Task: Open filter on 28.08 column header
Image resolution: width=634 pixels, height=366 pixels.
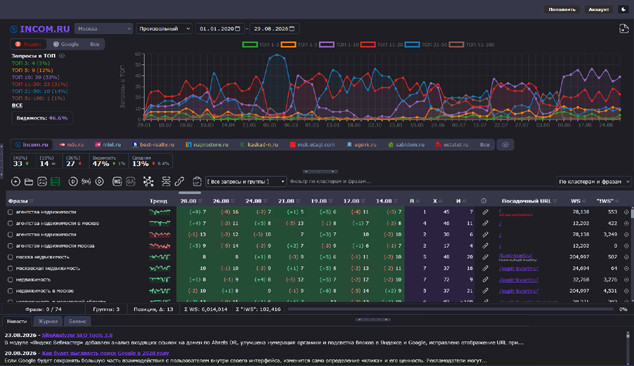Action: [200, 201]
